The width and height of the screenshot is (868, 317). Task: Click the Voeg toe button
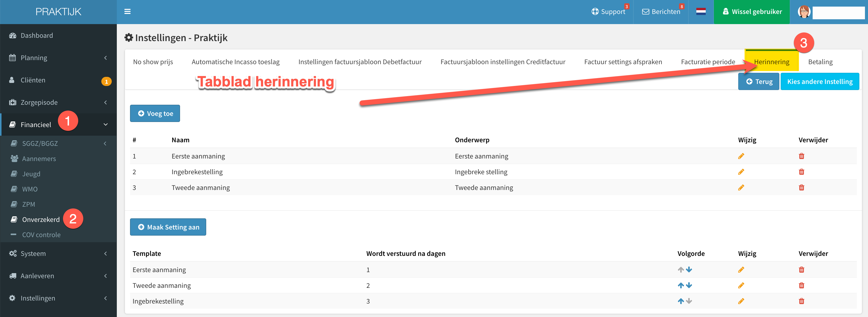[155, 113]
